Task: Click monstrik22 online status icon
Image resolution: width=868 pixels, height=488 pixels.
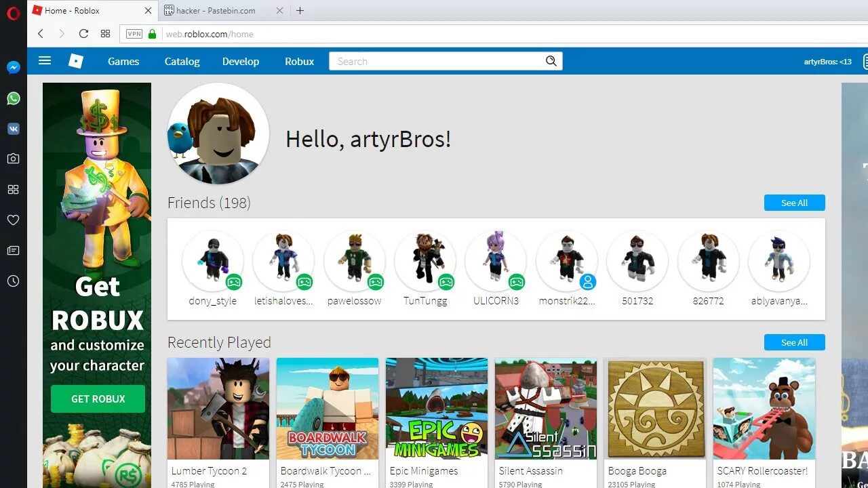Action: pyautogui.click(x=587, y=281)
